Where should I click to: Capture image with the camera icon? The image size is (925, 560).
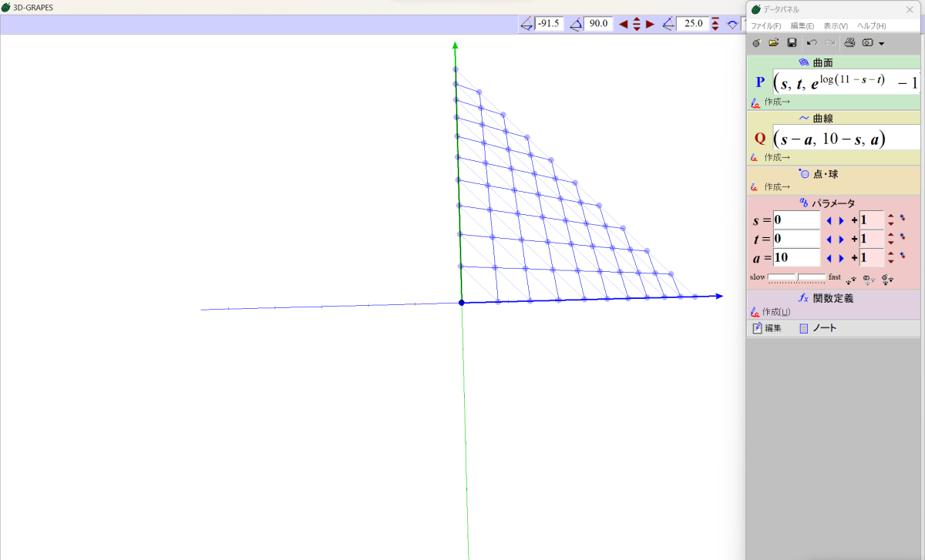867,42
